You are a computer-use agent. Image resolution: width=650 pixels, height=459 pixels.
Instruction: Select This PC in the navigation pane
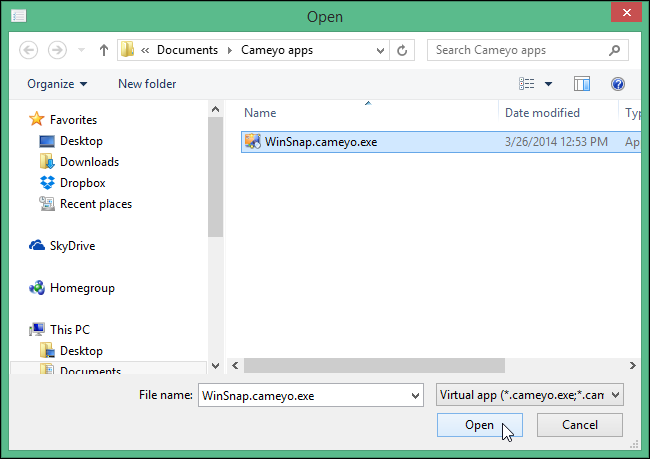(x=70, y=330)
